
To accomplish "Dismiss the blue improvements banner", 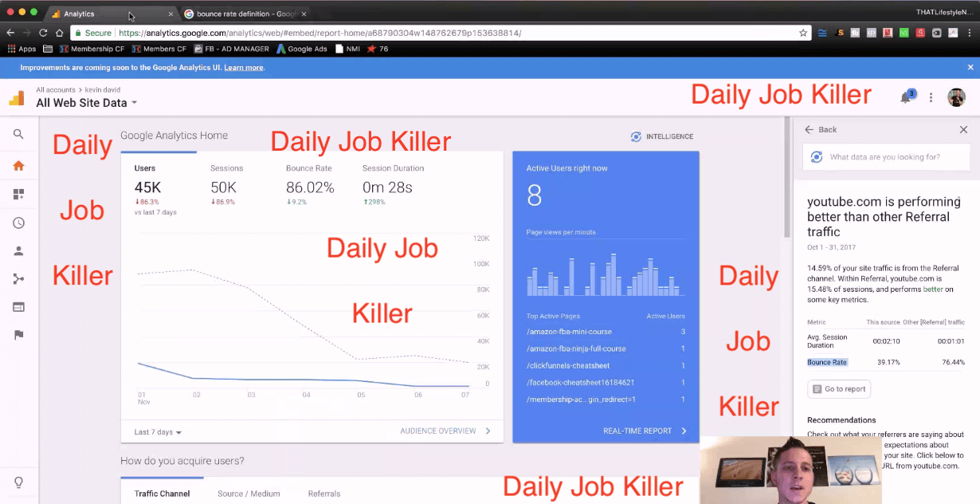I will coord(970,68).
